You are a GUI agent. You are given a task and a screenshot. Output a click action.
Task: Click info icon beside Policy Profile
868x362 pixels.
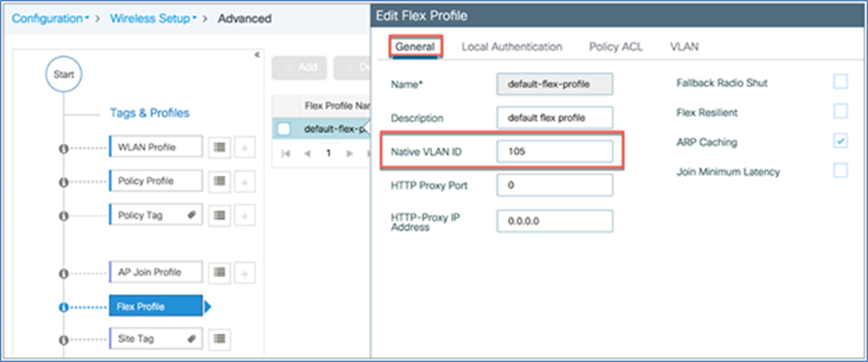click(x=63, y=182)
